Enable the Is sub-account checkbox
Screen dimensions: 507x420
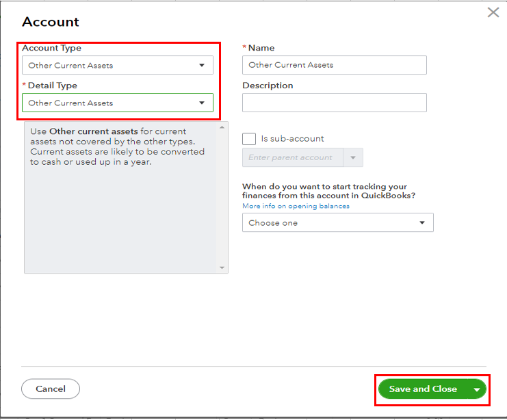click(249, 138)
